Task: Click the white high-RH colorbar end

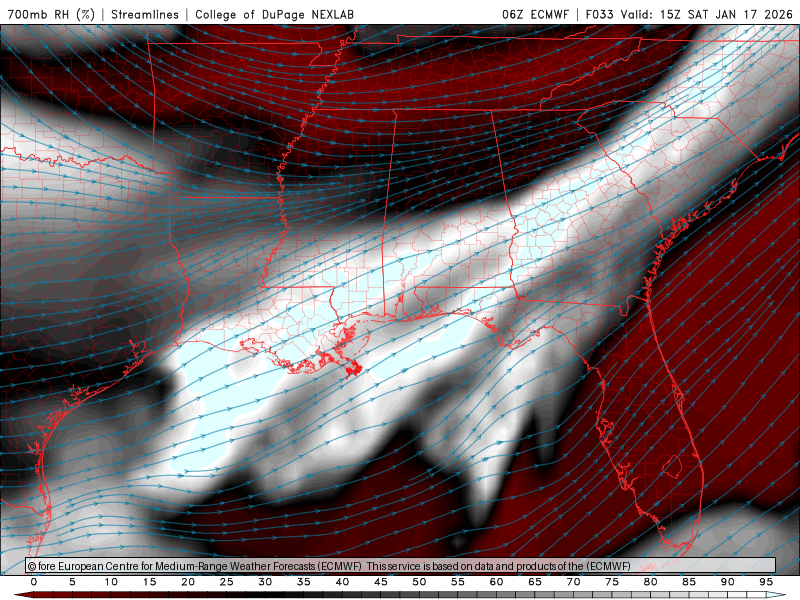Action: (776, 595)
